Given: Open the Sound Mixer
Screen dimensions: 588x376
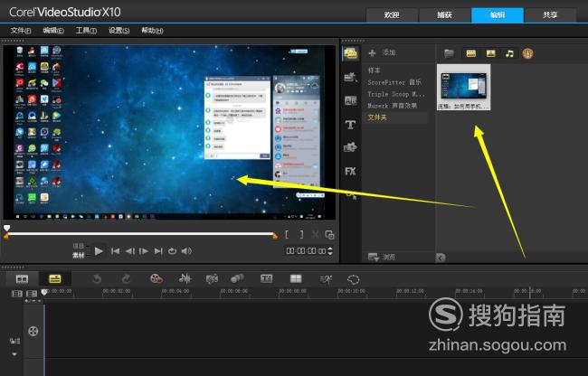Looking at the screenshot, I should [x=185, y=278].
